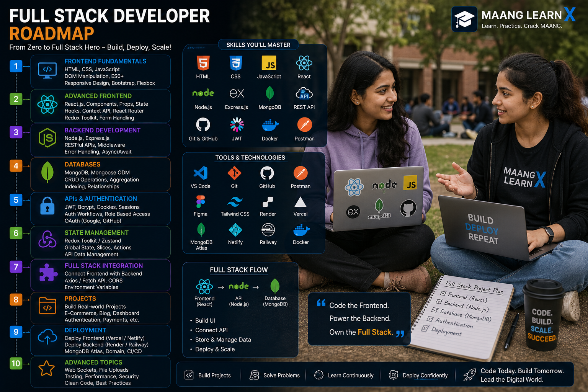Click the Frontend (React) icon in Full Stack Flow
The height and width of the screenshot is (392, 588).
(x=204, y=287)
